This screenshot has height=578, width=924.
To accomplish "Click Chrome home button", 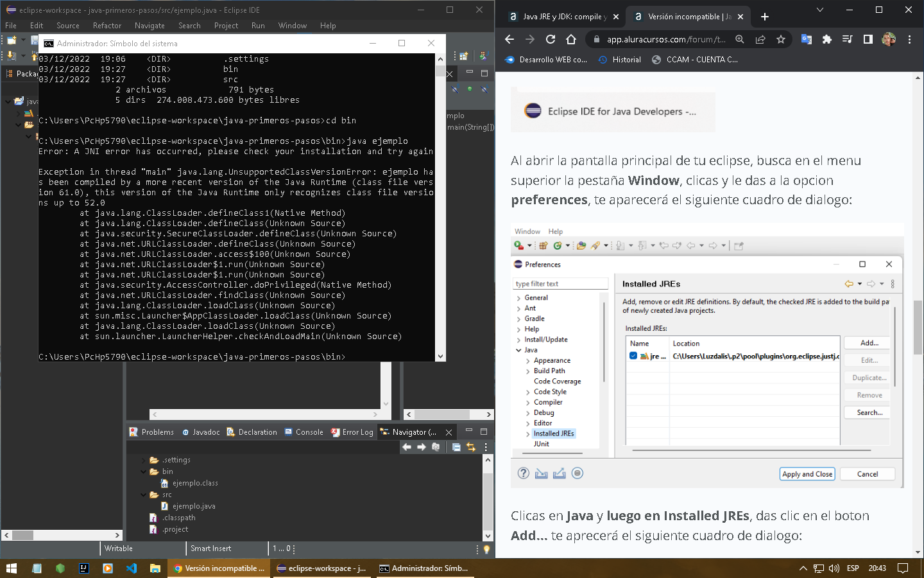I will pyautogui.click(x=571, y=39).
